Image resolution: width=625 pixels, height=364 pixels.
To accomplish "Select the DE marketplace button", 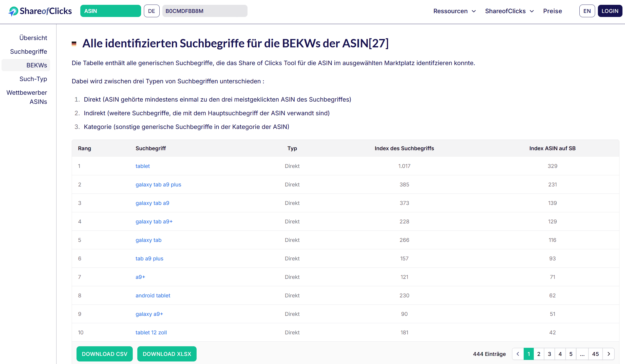I will [151, 11].
